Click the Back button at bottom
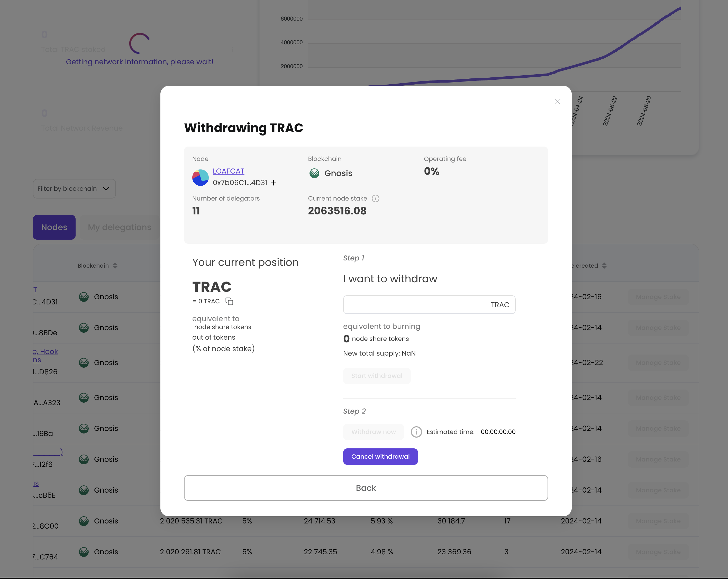Screen dimensions: 728x579 tap(366, 487)
